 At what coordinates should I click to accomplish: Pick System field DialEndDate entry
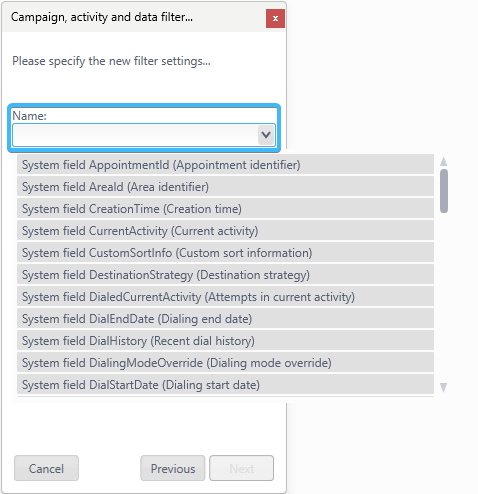click(x=225, y=318)
